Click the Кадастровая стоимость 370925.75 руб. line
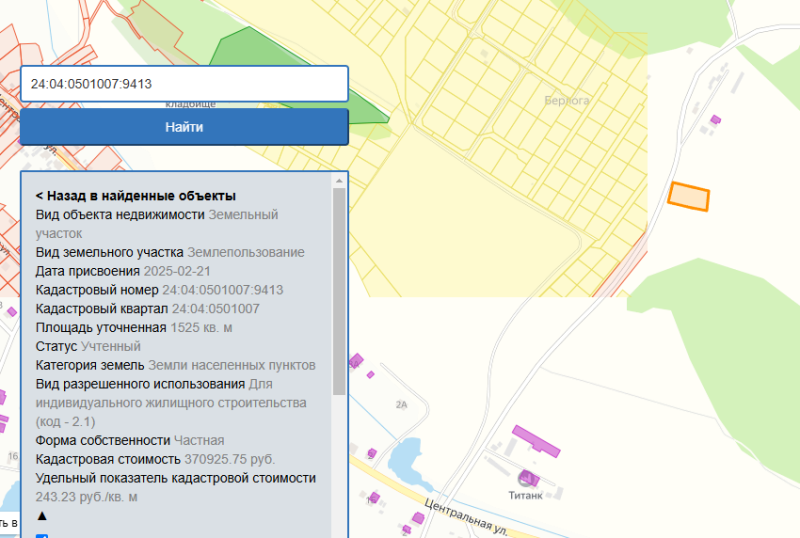 [155, 459]
